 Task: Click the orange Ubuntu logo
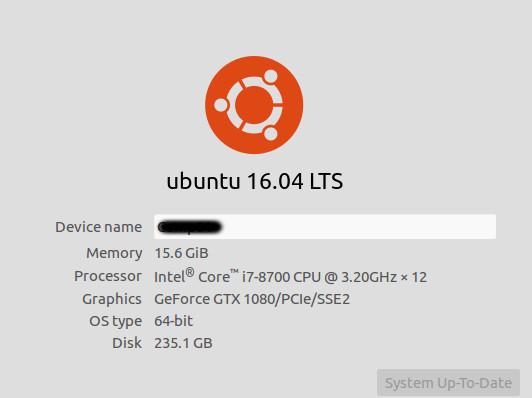254,105
